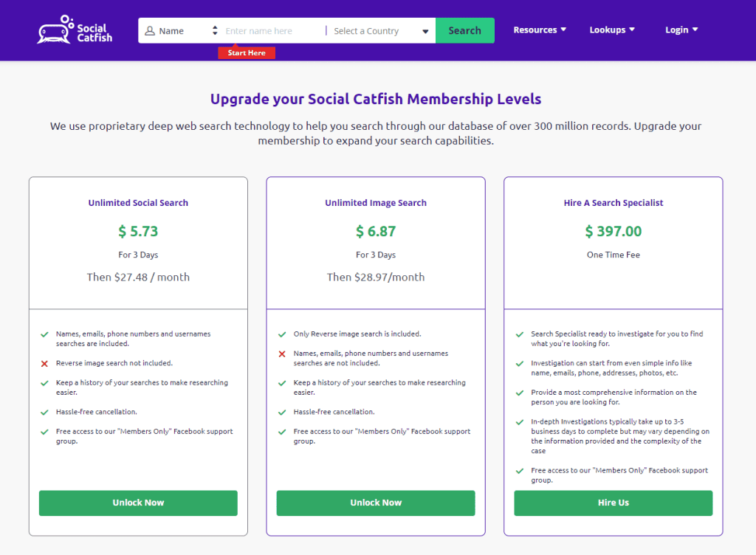This screenshot has height=555, width=756.
Task: Select the person icon beside Name
Action: [x=150, y=31]
